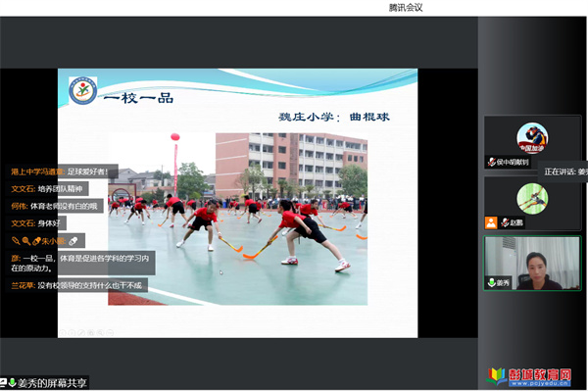Image resolution: width=588 pixels, height=391 pixels.
Task: Select 姜秀's live video thumbnail
Action: (x=532, y=264)
